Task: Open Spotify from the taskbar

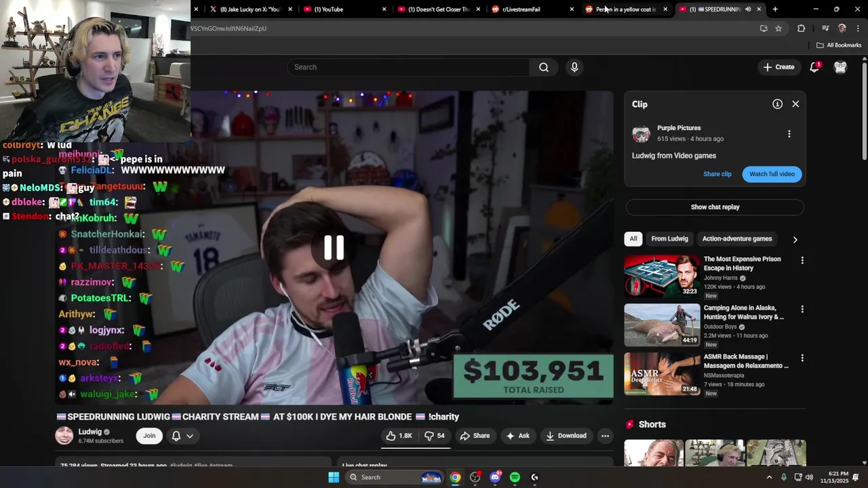Action: (x=515, y=477)
